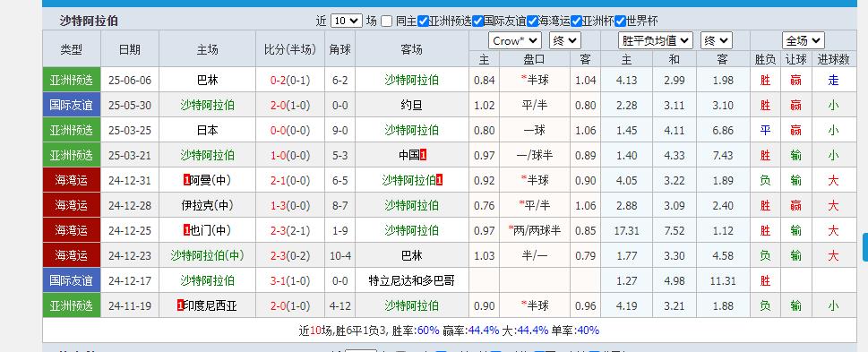The height and width of the screenshot is (352, 868).
Task: Click the 一/球半 handicap cell
Action: [x=534, y=155]
